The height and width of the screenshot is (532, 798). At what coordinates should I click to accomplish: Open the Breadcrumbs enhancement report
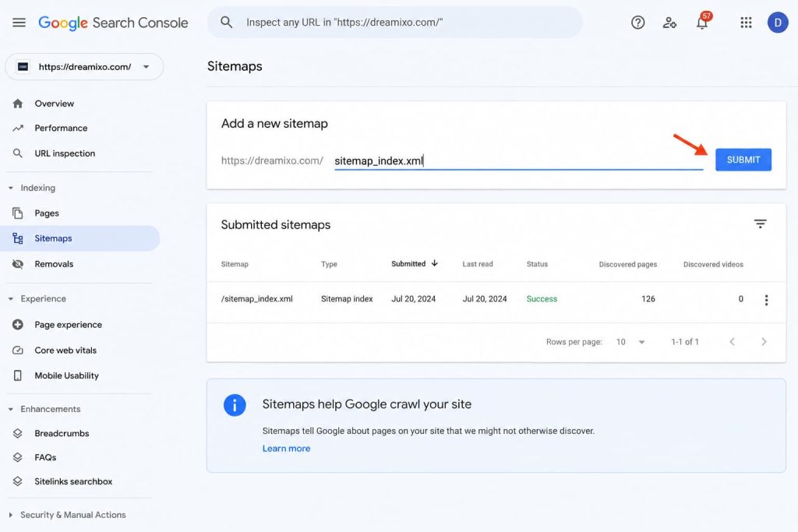click(62, 433)
